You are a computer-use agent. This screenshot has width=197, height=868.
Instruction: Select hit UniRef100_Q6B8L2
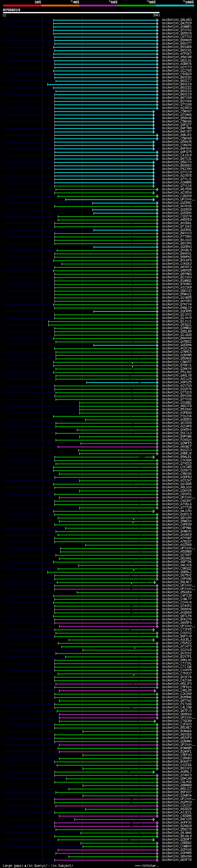tap(177, 572)
